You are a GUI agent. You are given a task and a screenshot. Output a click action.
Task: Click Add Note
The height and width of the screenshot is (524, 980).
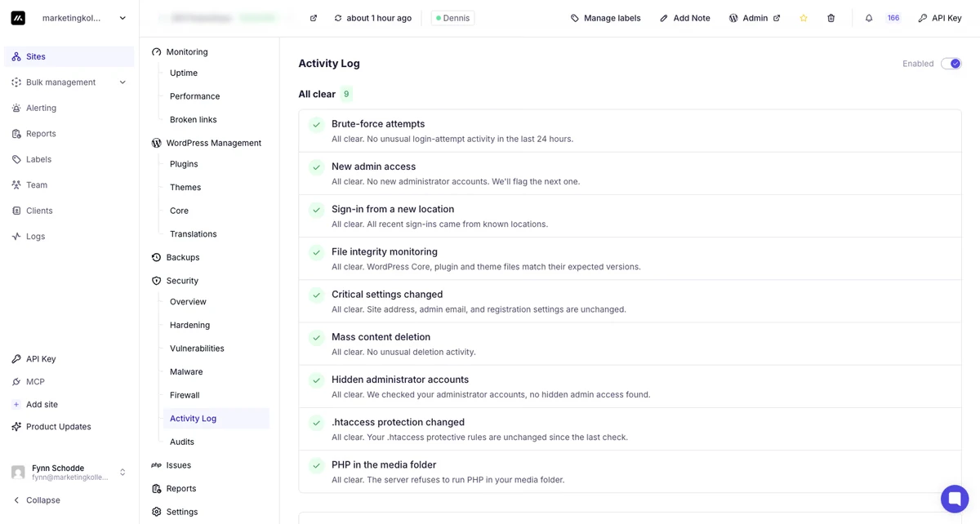pyautogui.click(x=684, y=18)
